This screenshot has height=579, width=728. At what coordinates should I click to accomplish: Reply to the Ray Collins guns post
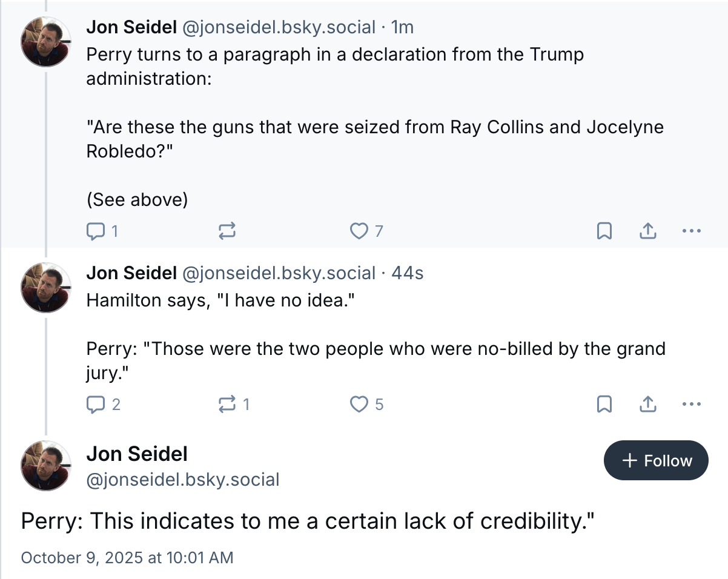click(96, 231)
